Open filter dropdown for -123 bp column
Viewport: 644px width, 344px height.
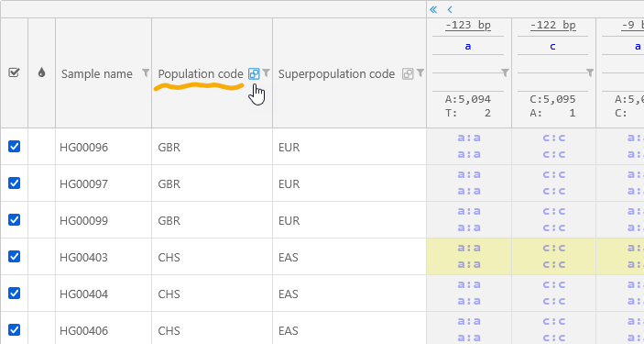tap(505, 72)
